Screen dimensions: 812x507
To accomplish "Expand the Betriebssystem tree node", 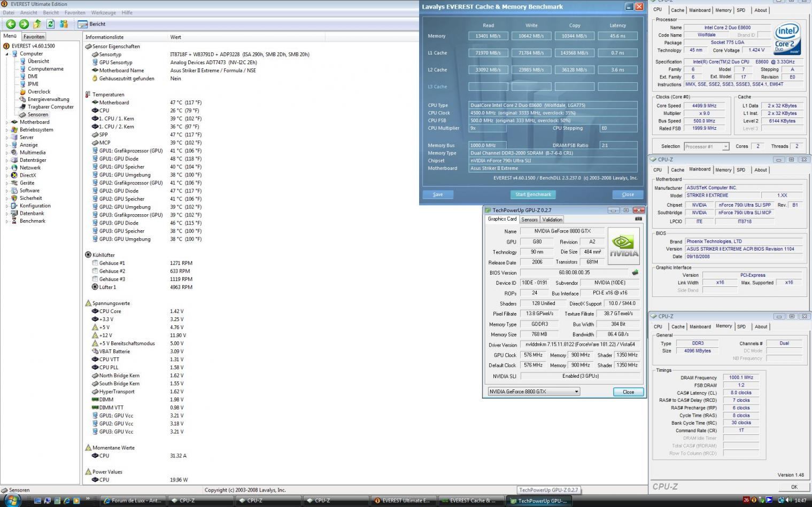I will (7, 129).
